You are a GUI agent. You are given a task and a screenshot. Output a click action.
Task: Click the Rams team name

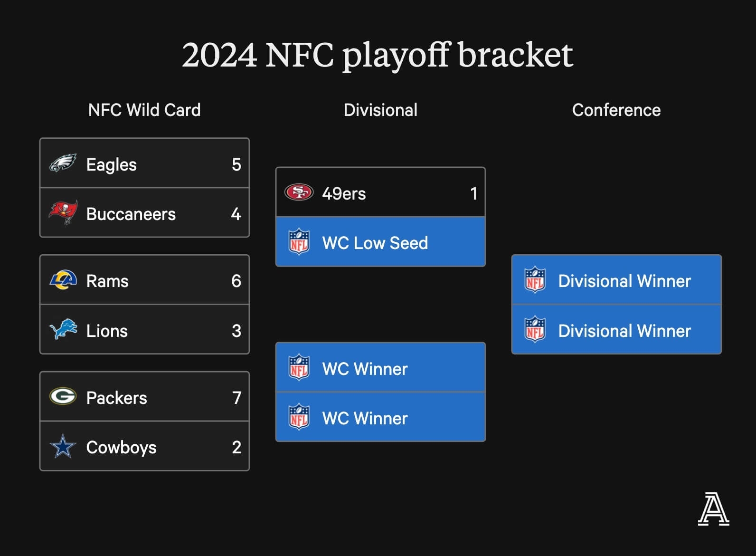pos(108,281)
